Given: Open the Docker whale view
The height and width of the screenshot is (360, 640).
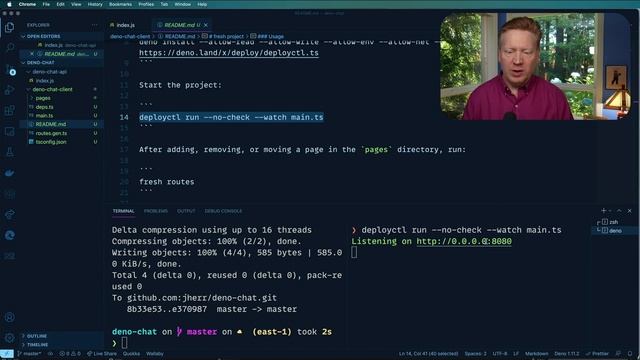Looking at the screenshot, I should (9, 173).
